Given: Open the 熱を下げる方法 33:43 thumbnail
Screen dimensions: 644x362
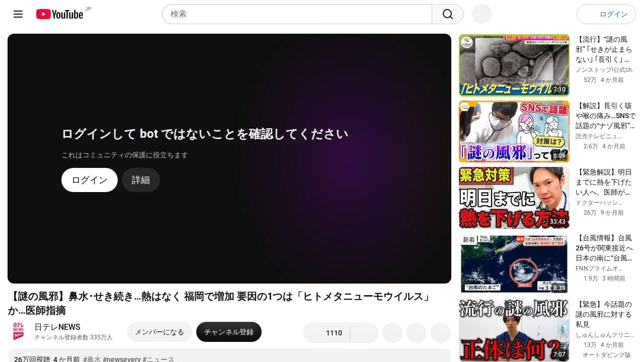Looking at the screenshot, I should pyautogui.click(x=514, y=198).
